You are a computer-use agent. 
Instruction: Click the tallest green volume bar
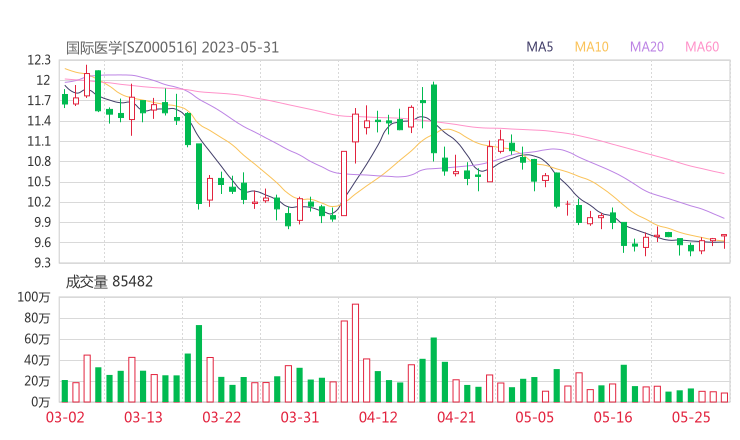pyautogui.click(x=199, y=364)
